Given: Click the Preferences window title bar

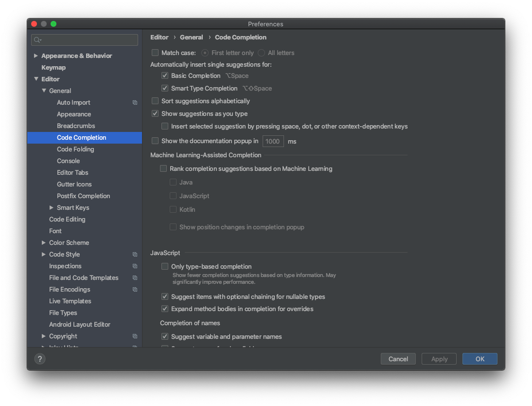Looking at the screenshot, I should (x=266, y=24).
